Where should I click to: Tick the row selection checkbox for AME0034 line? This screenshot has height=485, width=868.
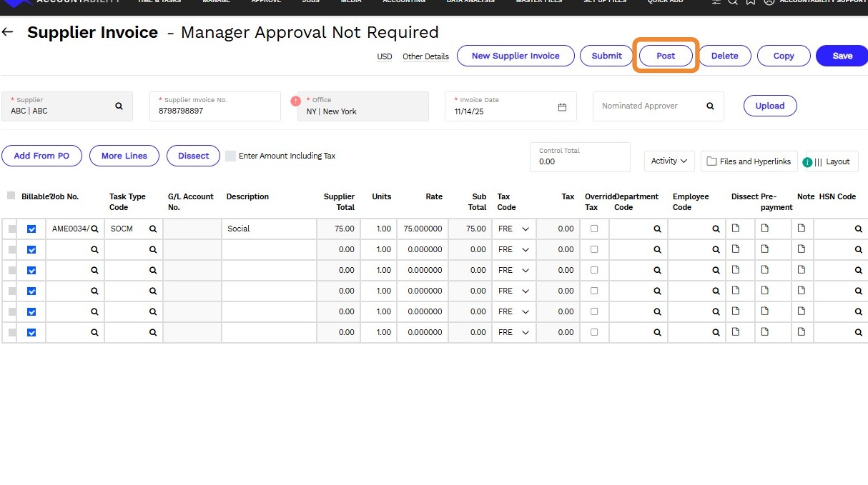click(x=12, y=229)
